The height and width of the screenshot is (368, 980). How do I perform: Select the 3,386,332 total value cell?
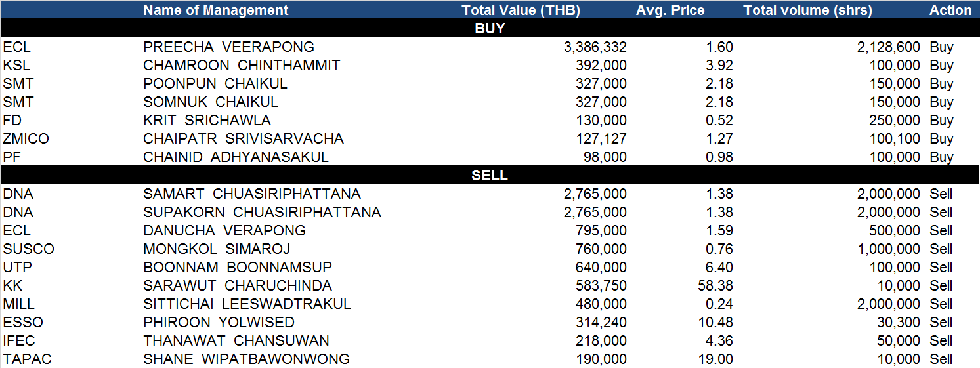595,47
